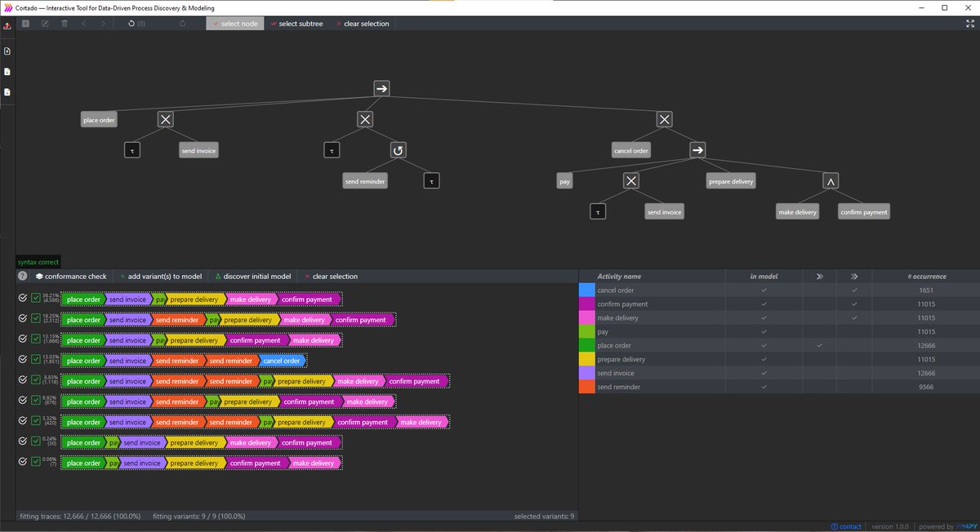Select the 'pay' tree node
This screenshot has width=980, height=532.
coord(564,181)
